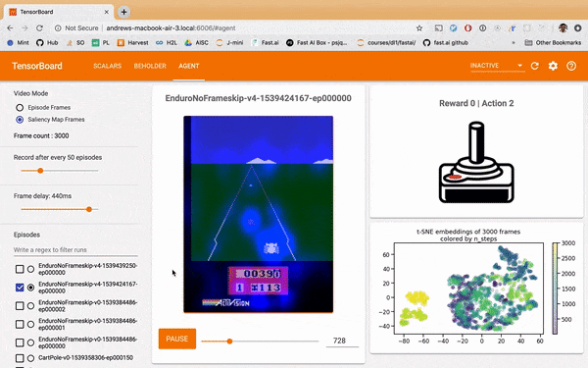Image resolution: width=588 pixels, height=368 pixels.
Task: Go back in browser history
Action: point(10,28)
